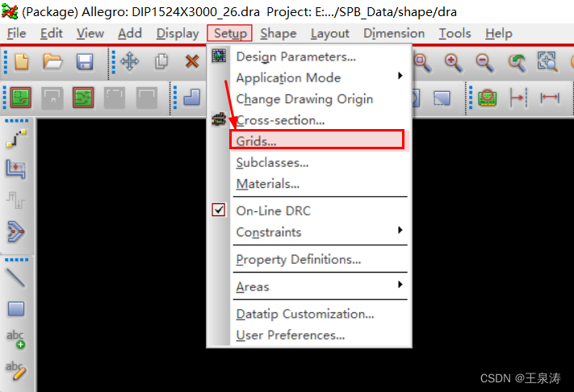Toggle the On-Line DRC checkbox

(219, 211)
